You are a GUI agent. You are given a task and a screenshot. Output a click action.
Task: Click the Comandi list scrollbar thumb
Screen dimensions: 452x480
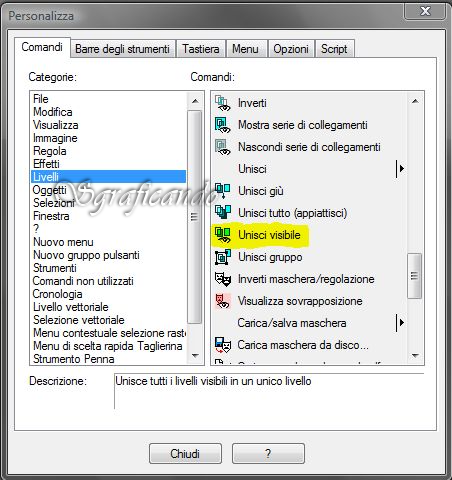pos(415,276)
